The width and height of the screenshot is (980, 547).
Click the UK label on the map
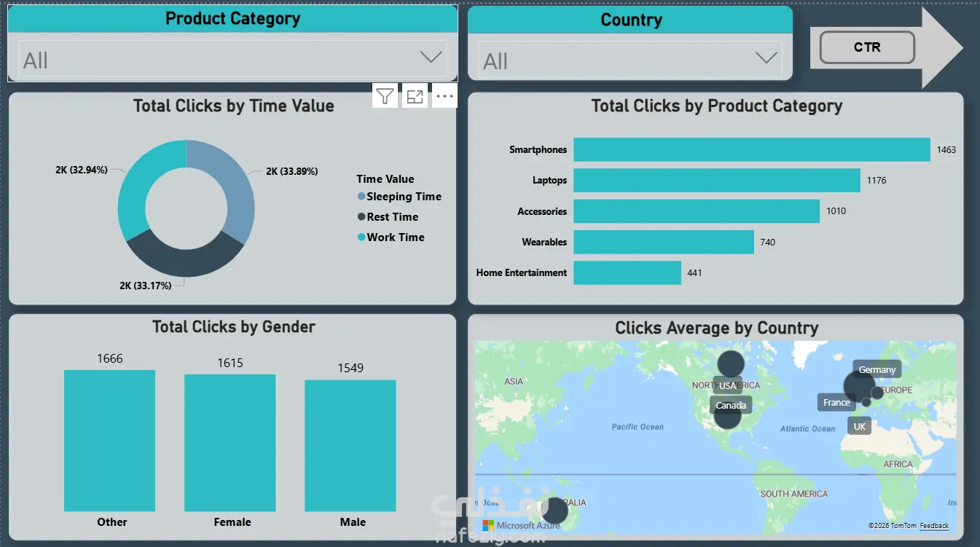[860, 426]
